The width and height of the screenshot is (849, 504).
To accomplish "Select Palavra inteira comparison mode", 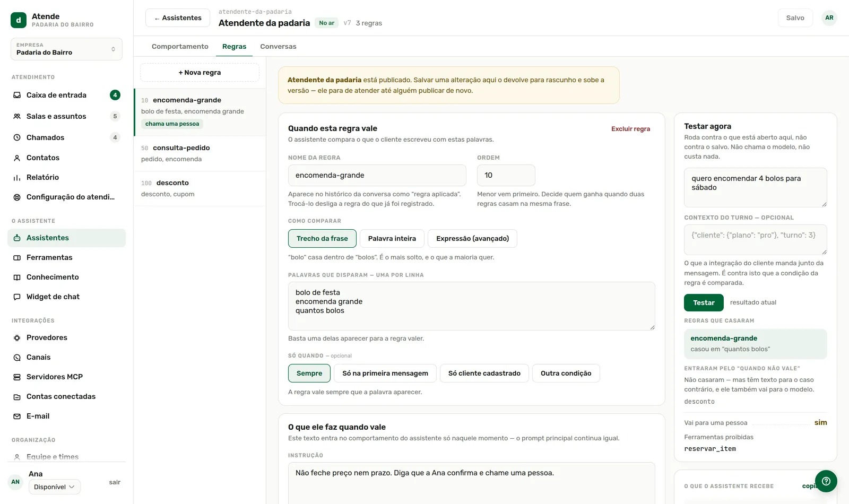I will (392, 238).
